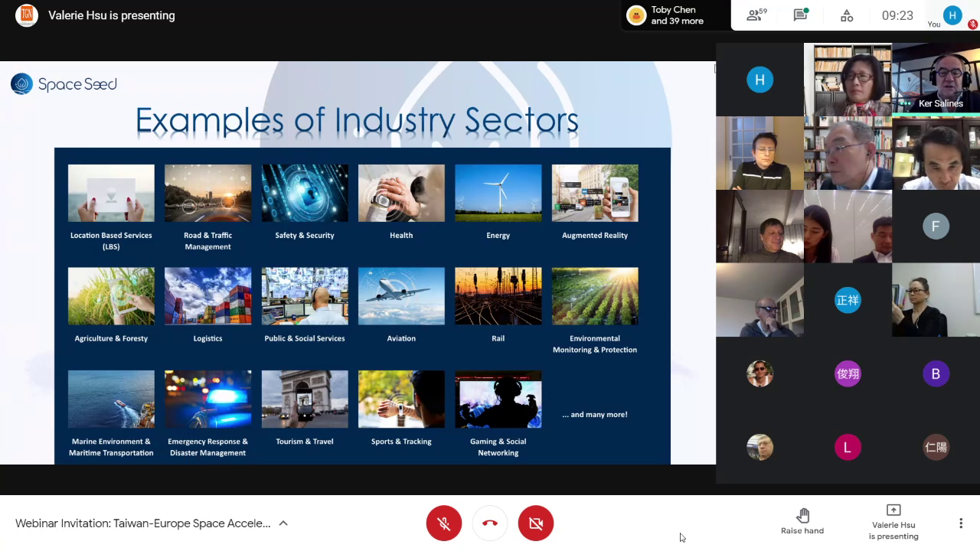980x551 pixels.
Task: Open the chat messages icon
Action: pyautogui.click(x=801, y=15)
